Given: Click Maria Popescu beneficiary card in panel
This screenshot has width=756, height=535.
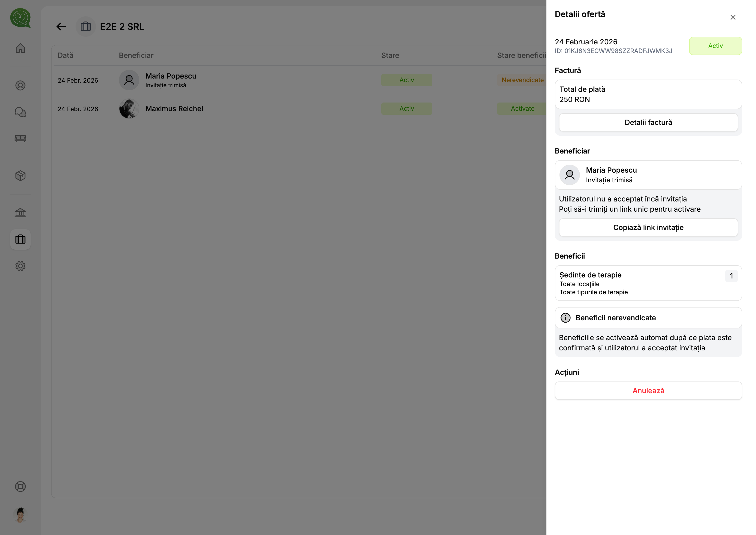Looking at the screenshot, I should point(648,175).
